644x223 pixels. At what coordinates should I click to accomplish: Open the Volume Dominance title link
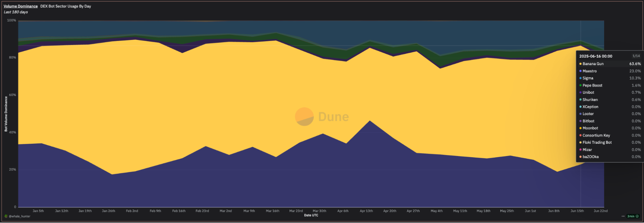tap(21, 6)
